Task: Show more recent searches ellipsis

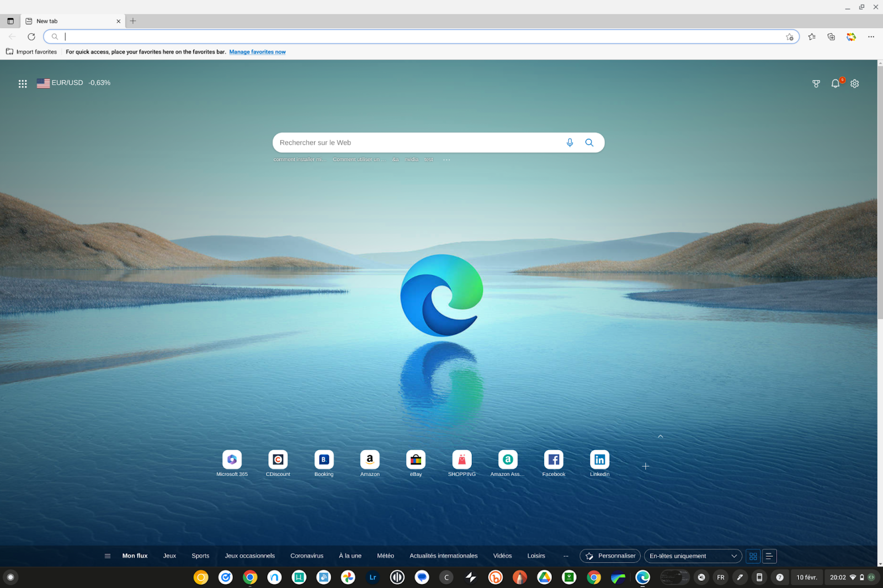Action: click(446, 160)
